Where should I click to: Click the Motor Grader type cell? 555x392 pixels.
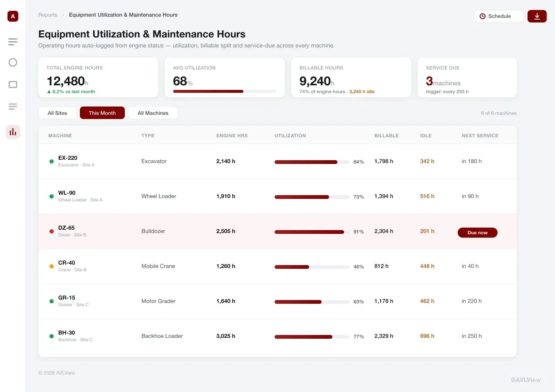pyautogui.click(x=158, y=301)
